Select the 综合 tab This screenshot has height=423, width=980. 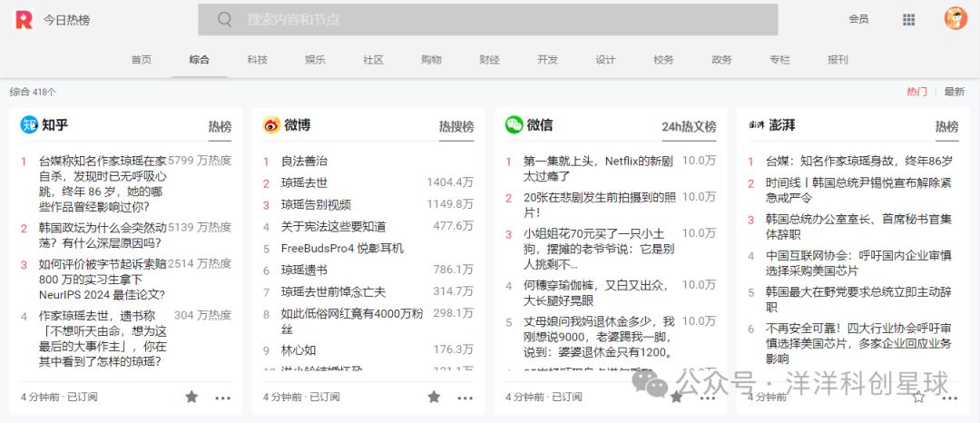(x=200, y=60)
